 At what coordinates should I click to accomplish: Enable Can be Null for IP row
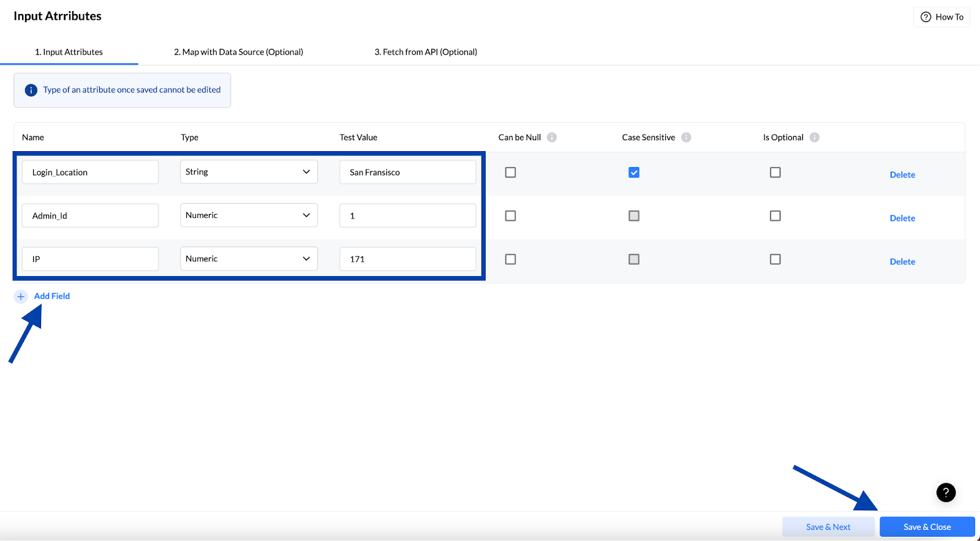[x=510, y=259]
